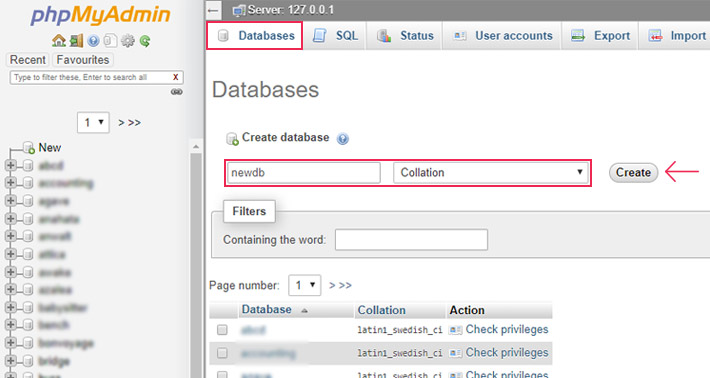This screenshot has width=710, height=378.
Task: Click the database icon beside accounting in tree
Action: pos(28,183)
